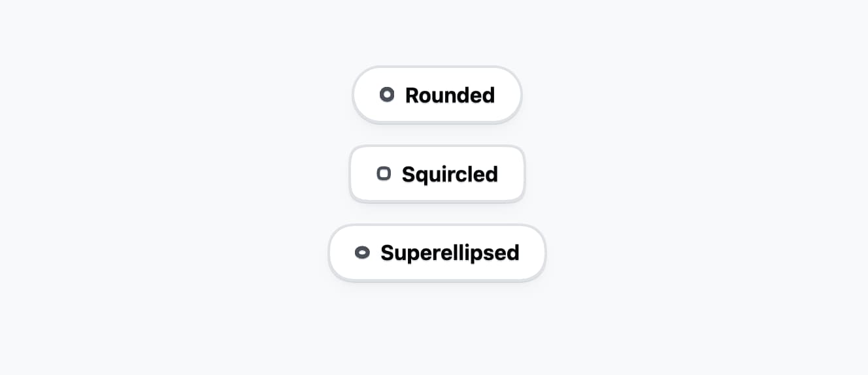Click the Superellipsed button
This screenshot has width=868, height=375.
(437, 253)
